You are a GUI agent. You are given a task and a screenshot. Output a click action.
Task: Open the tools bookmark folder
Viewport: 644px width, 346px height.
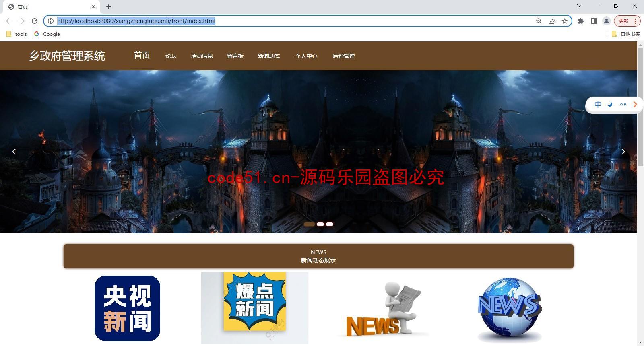(17, 34)
